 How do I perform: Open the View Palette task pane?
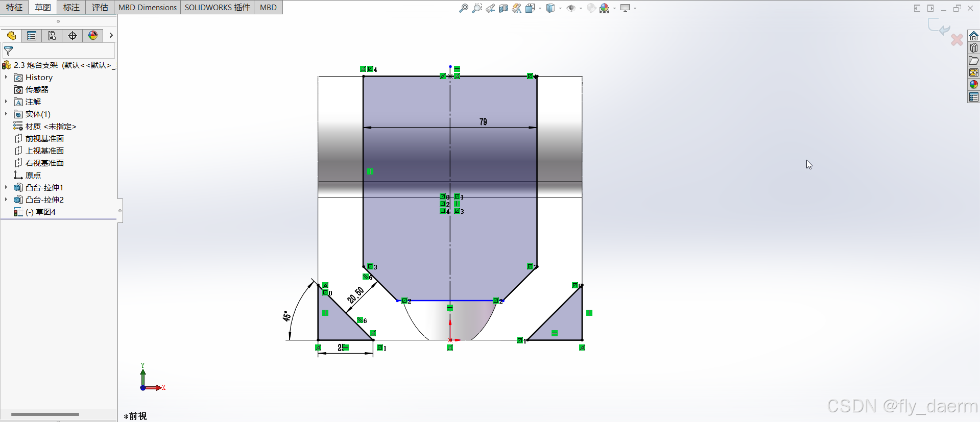pos(974,72)
